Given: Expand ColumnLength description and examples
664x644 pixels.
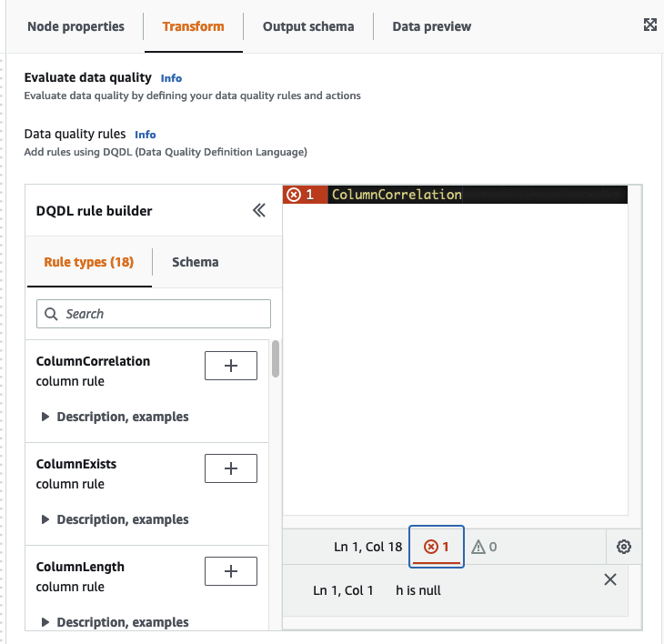Looking at the screenshot, I should click(115, 622).
